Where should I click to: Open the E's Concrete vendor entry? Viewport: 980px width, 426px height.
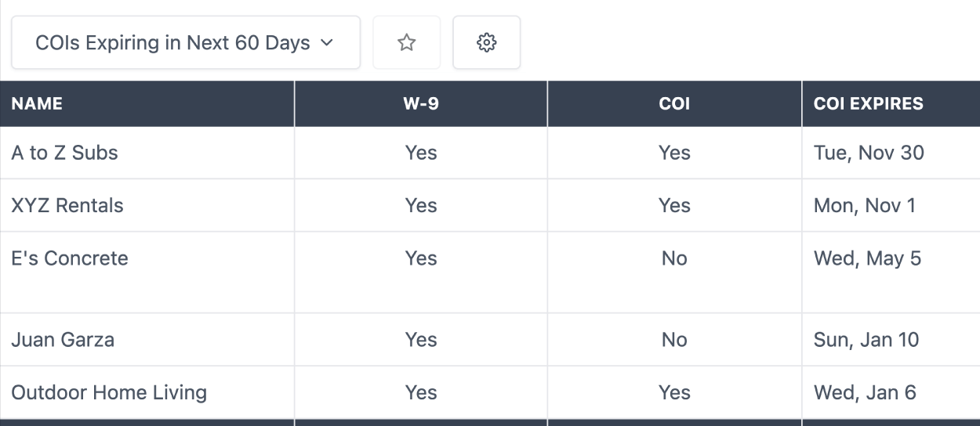(x=70, y=258)
